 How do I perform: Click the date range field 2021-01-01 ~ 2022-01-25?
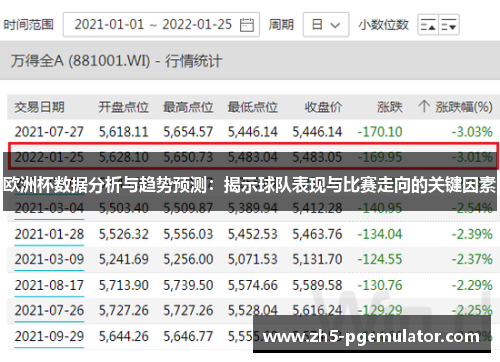click(161, 25)
